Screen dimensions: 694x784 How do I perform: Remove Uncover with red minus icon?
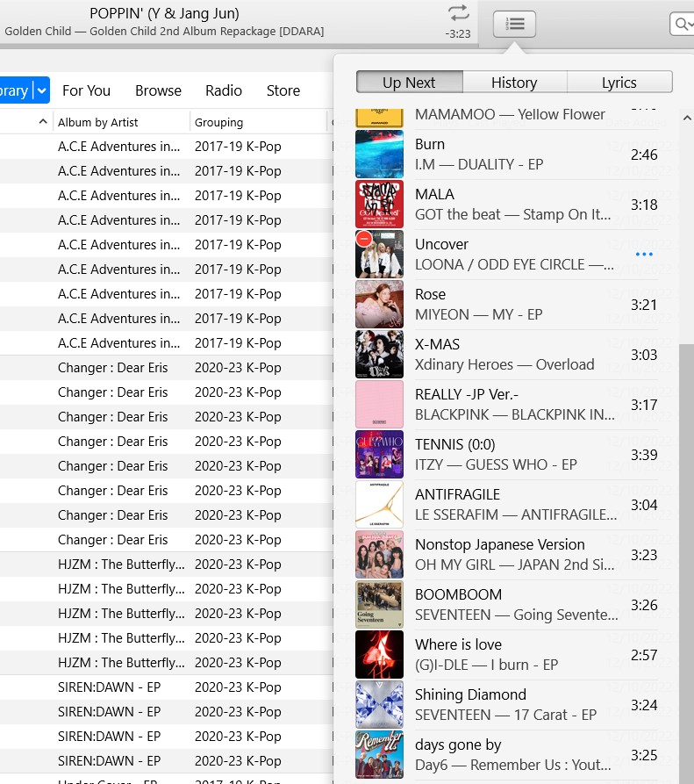[364, 239]
